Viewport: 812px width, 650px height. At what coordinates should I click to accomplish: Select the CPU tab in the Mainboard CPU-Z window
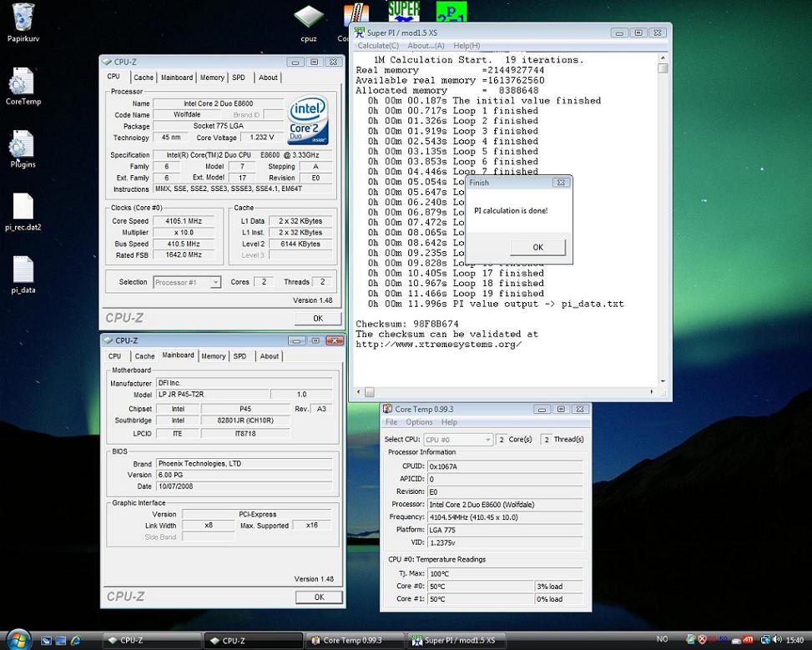(x=114, y=355)
